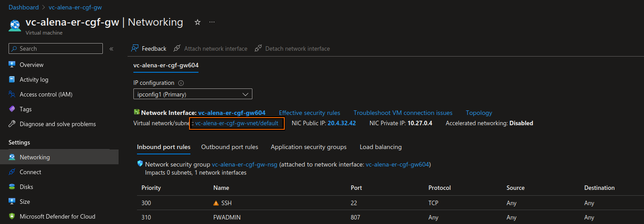This screenshot has width=644, height=224.
Task: Click priority 300 cell
Action: point(146,203)
